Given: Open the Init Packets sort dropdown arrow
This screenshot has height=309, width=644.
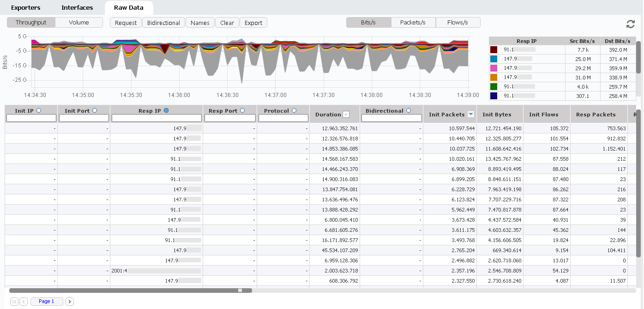Looking at the screenshot, I should coord(471,115).
